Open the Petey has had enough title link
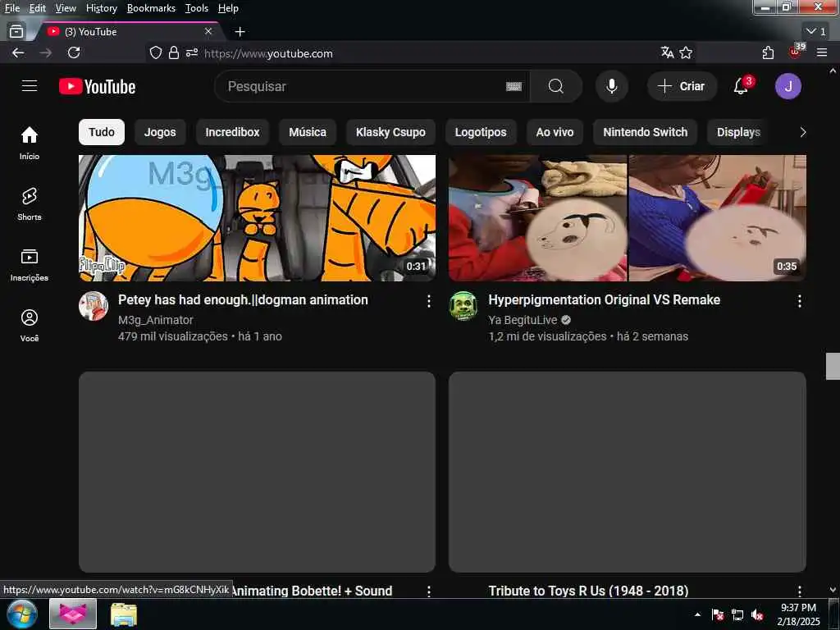This screenshot has height=630, width=840. pyautogui.click(x=243, y=300)
